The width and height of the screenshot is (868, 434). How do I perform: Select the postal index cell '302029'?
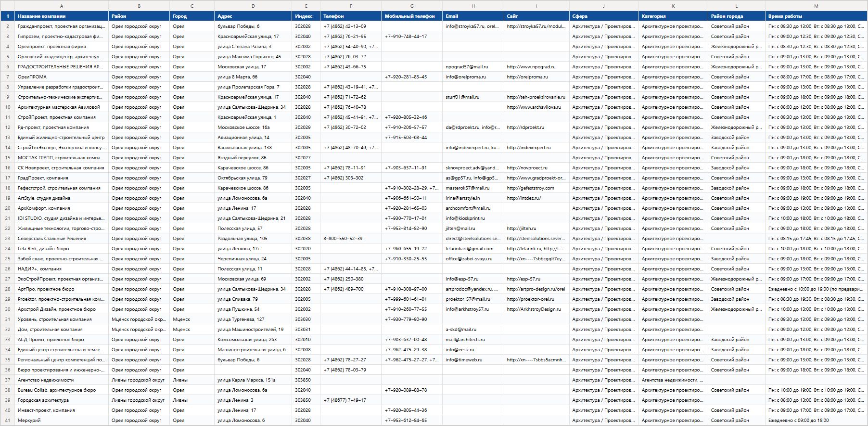click(x=306, y=128)
